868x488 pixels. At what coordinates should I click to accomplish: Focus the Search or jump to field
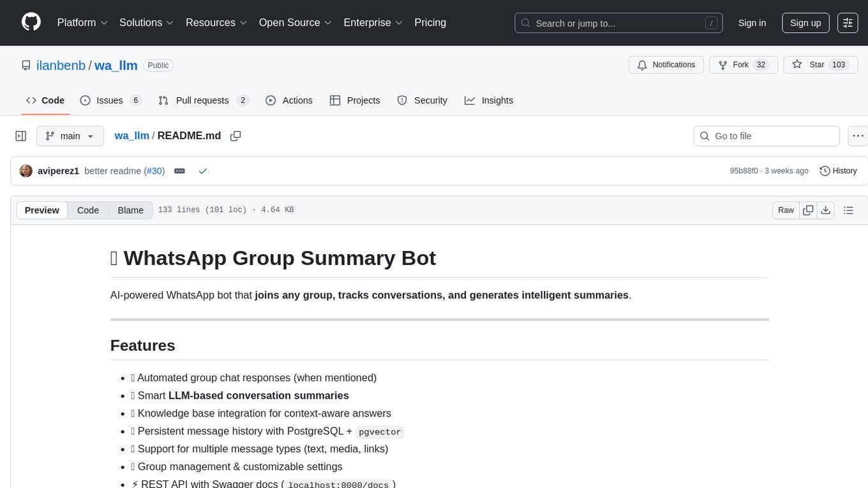tap(618, 23)
